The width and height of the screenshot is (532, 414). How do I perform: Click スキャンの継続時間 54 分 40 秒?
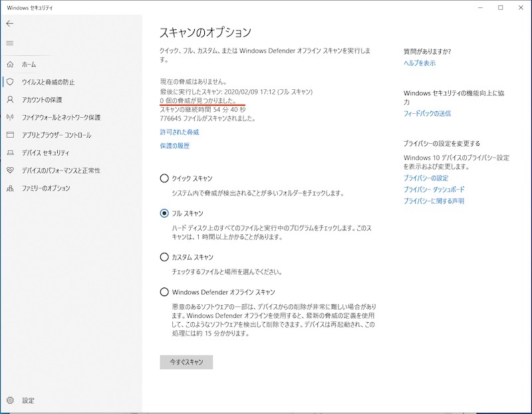point(203,109)
